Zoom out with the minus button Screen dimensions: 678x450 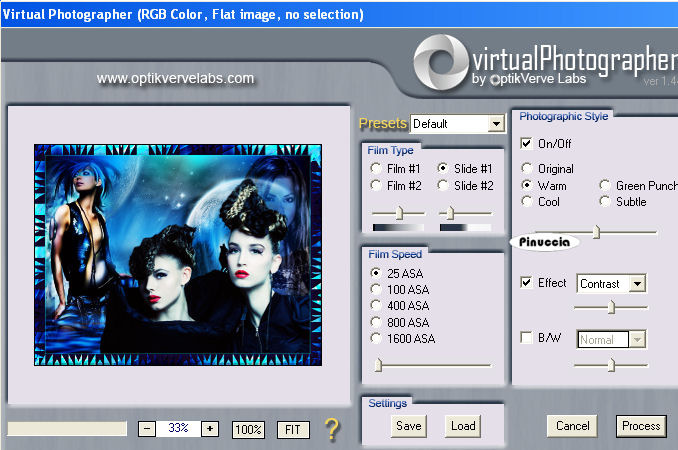147,429
